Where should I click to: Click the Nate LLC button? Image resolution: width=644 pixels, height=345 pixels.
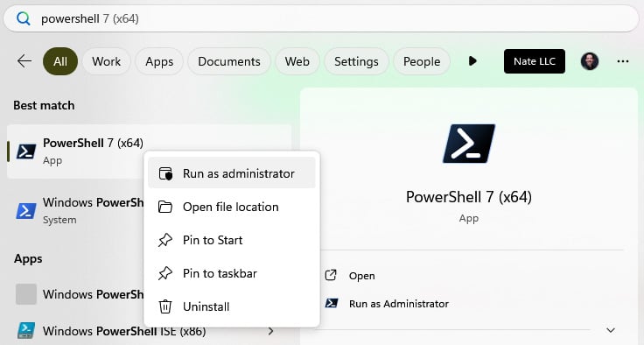[x=535, y=61]
